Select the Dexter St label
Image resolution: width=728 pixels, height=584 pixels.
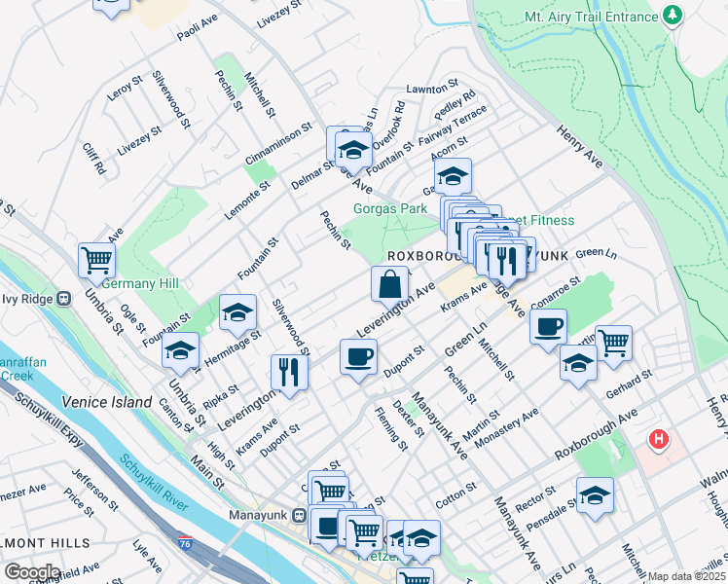coord(408,420)
